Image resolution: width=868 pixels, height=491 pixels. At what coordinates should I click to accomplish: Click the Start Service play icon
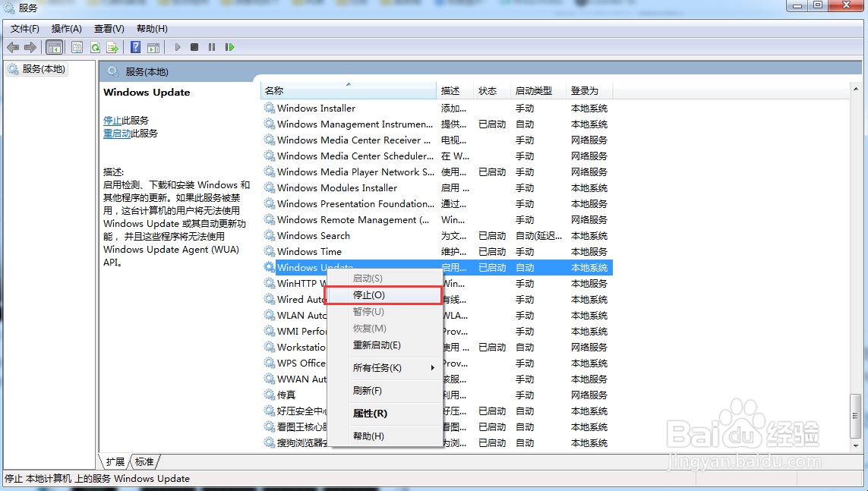(178, 48)
